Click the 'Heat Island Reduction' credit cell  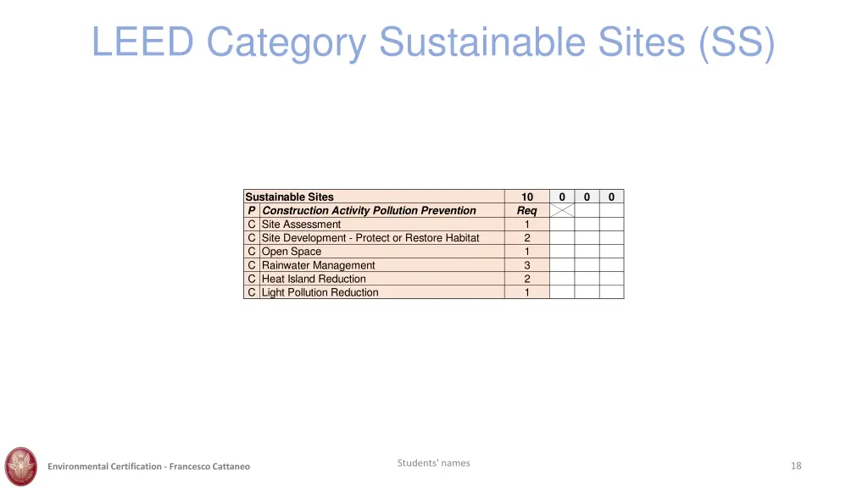(314, 279)
